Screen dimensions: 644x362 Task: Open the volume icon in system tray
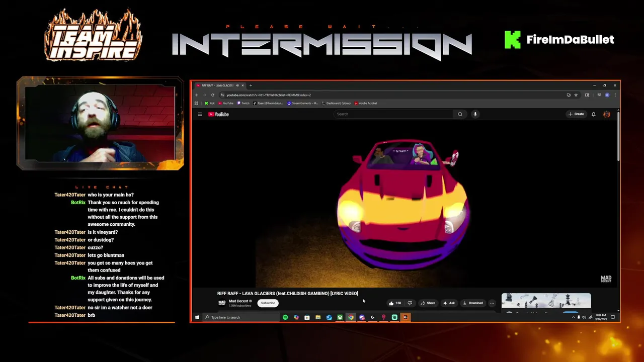(584, 317)
